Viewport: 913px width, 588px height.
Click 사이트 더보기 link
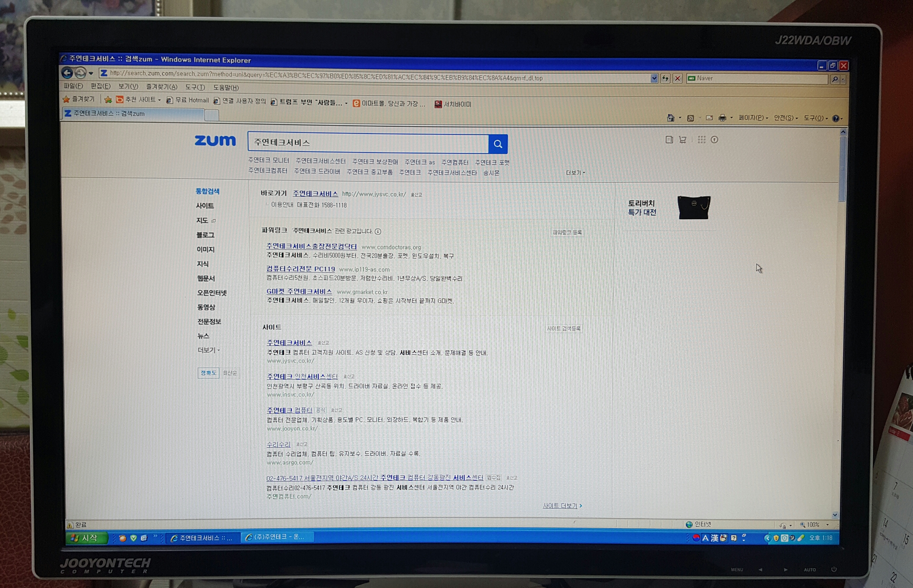(562, 506)
